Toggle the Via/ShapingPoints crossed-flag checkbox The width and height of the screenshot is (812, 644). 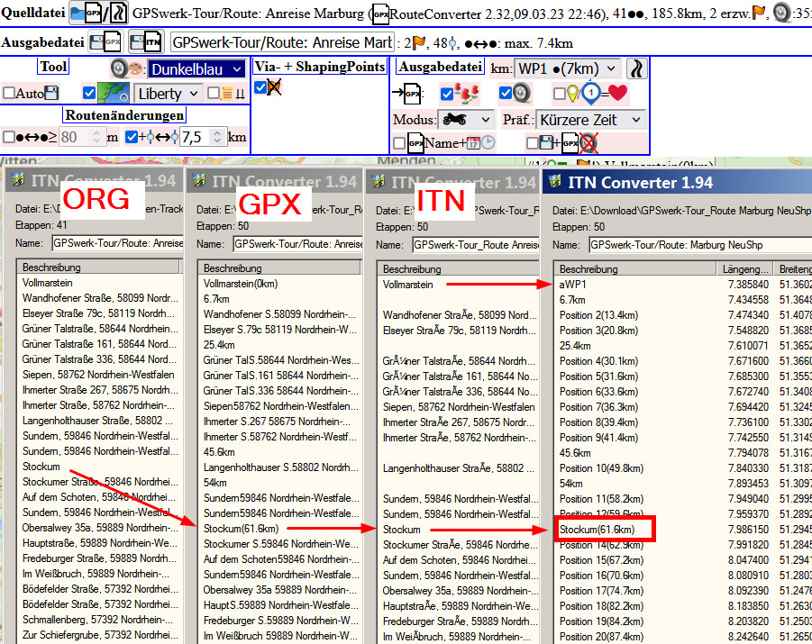(x=261, y=87)
